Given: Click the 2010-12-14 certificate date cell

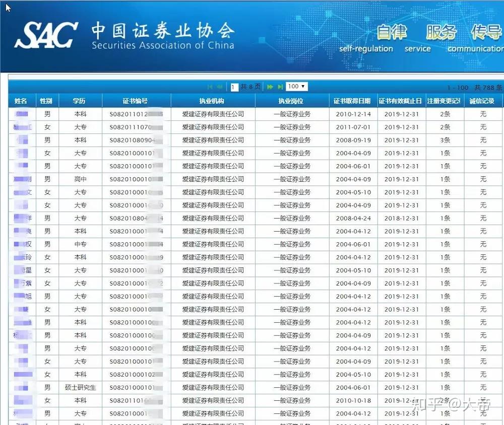Looking at the screenshot, I should point(353,114).
